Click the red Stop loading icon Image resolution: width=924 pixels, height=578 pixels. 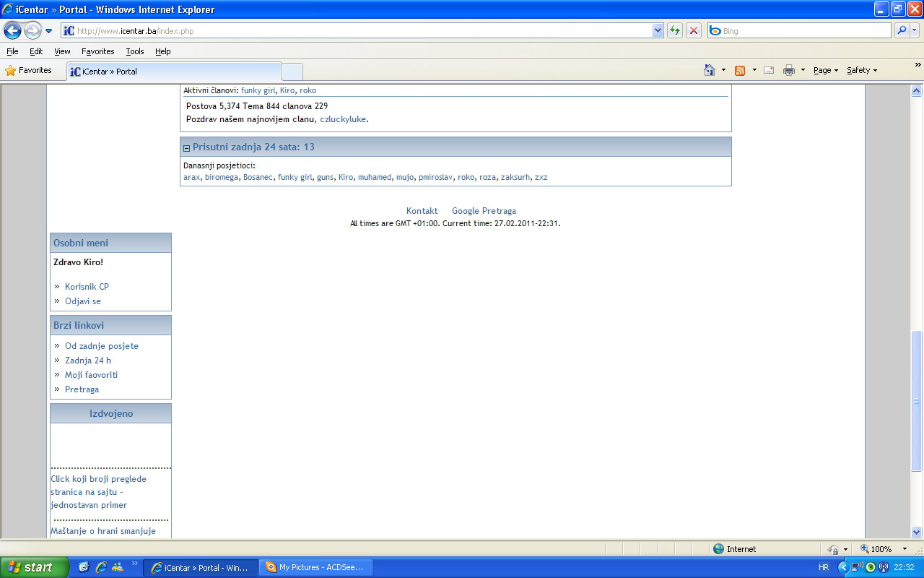694,30
